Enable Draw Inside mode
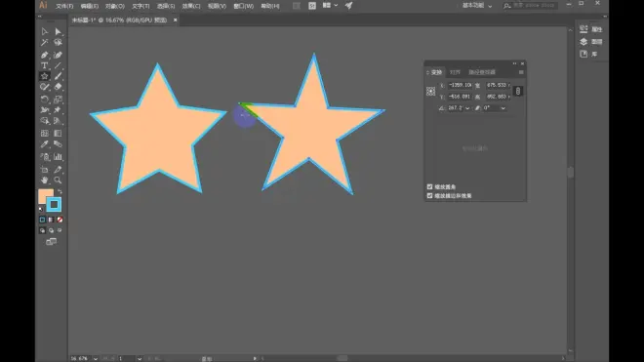Image resolution: width=644 pixels, height=362 pixels. pyautogui.click(x=60, y=230)
